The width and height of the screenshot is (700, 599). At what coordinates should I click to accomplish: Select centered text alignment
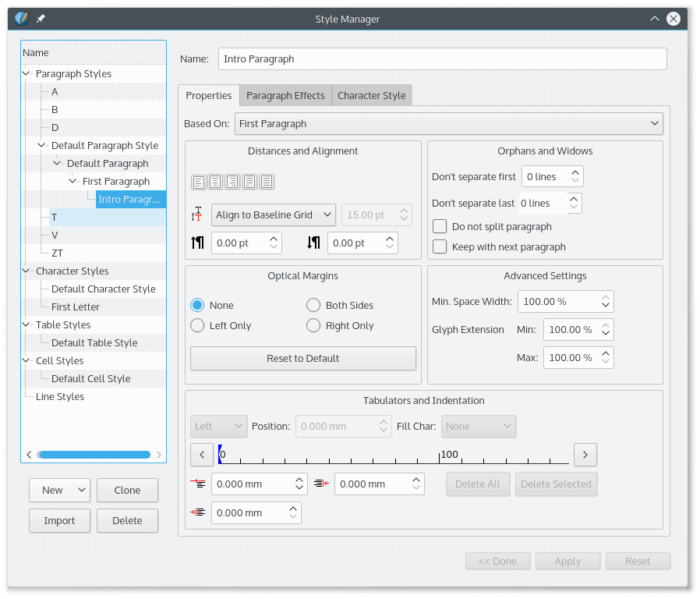click(215, 181)
